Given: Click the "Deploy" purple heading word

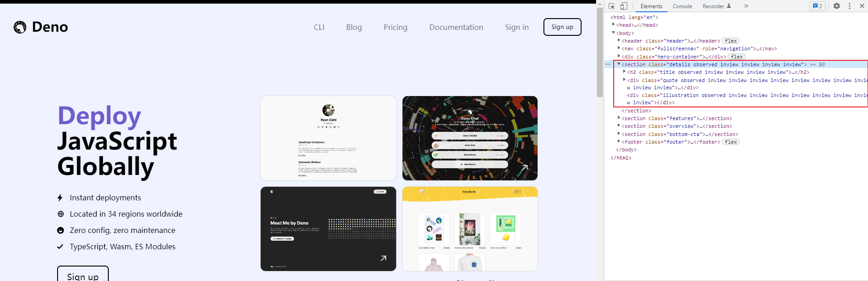Looking at the screenshot, I should pyautogui.click(x=99, y=116).
